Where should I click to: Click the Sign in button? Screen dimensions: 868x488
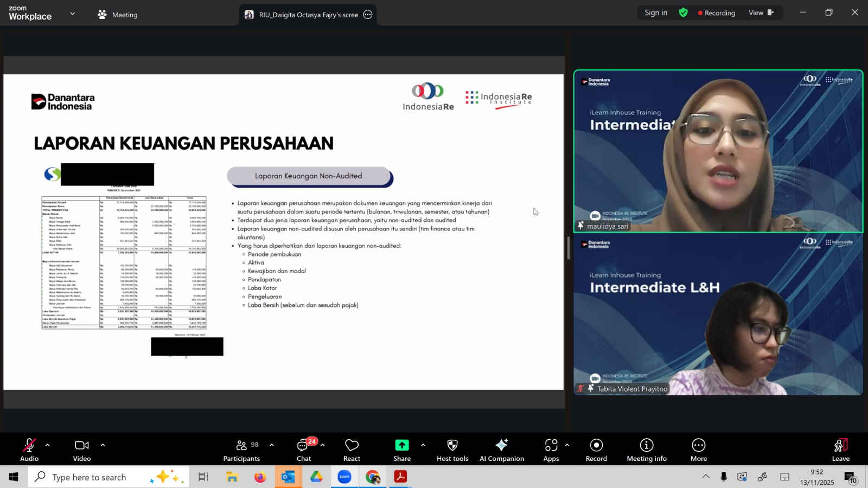(656, 12)
